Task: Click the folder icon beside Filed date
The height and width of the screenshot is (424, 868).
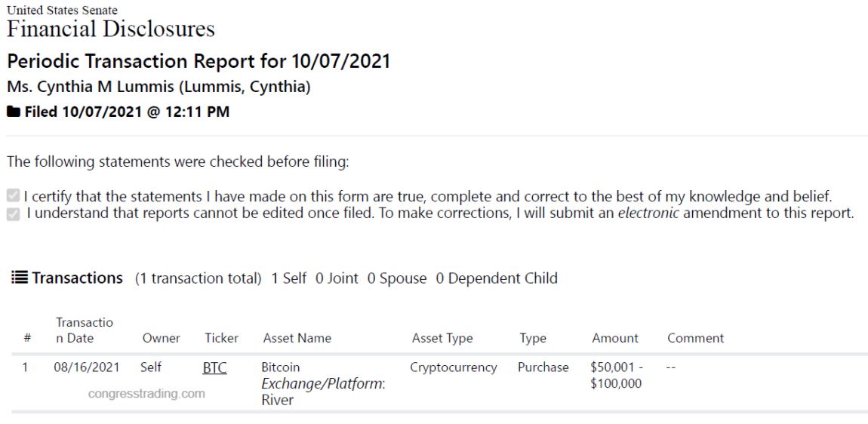Action: point(14,112)
